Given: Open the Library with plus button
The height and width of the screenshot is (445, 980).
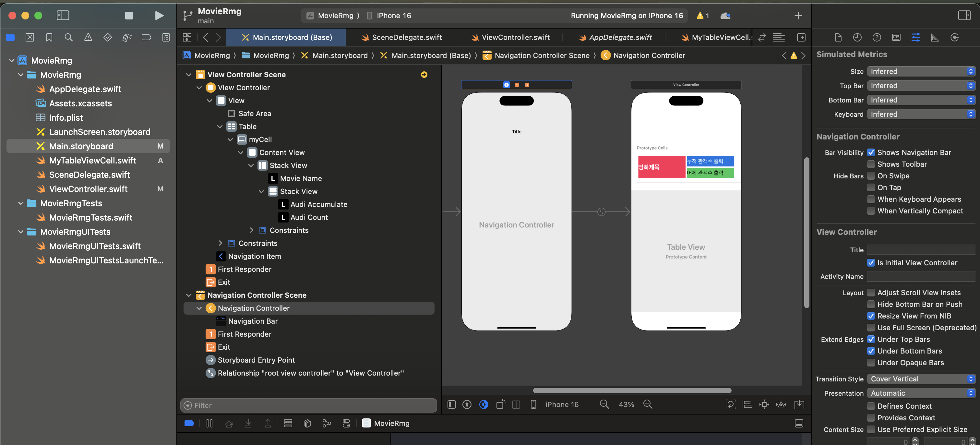Looking at the screenshot, I should pyautogui.click(x=798, y=16).
